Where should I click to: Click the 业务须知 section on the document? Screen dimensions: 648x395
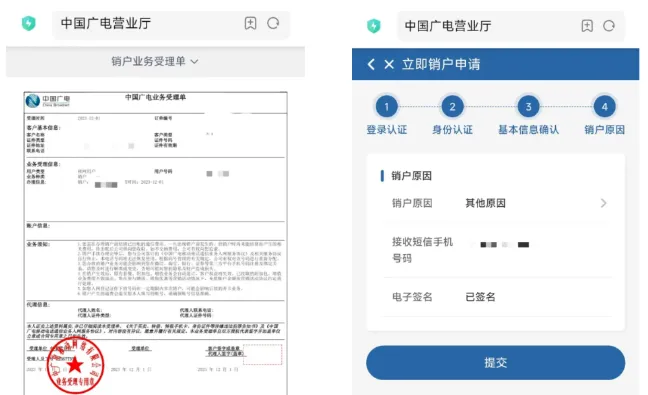coord(155,269)
